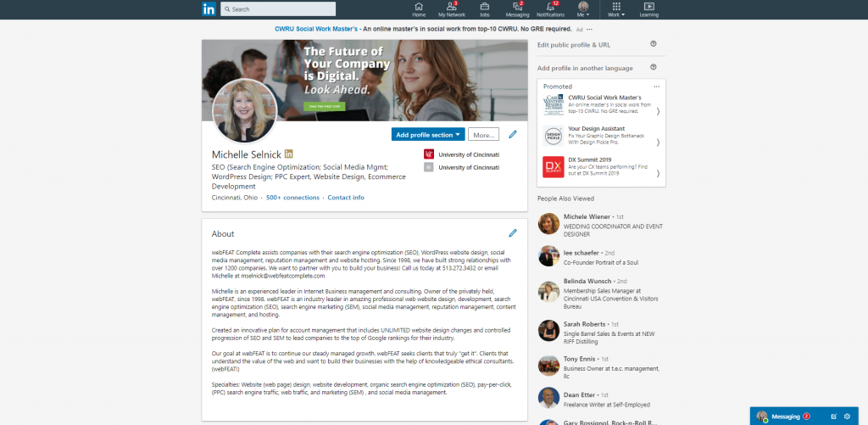Click the pencil icon in About section
868x425 pixels.
coord(513,233)
